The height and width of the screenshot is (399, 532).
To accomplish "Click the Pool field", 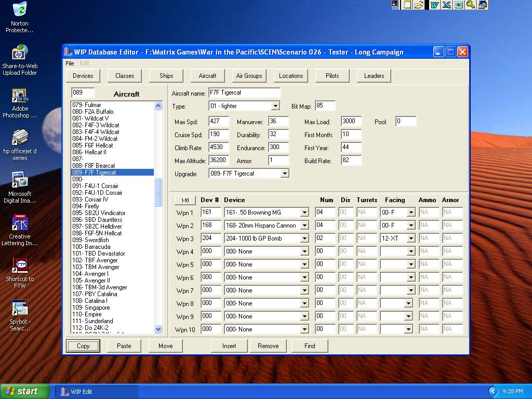I will tap(406, 122).
